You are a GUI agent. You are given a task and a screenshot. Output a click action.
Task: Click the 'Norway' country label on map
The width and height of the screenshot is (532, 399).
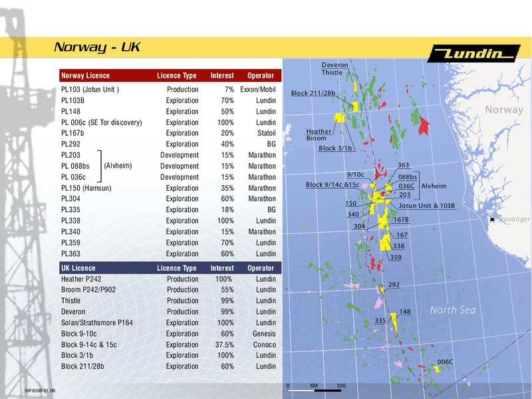pyautogui.click(x=504, y=110)
